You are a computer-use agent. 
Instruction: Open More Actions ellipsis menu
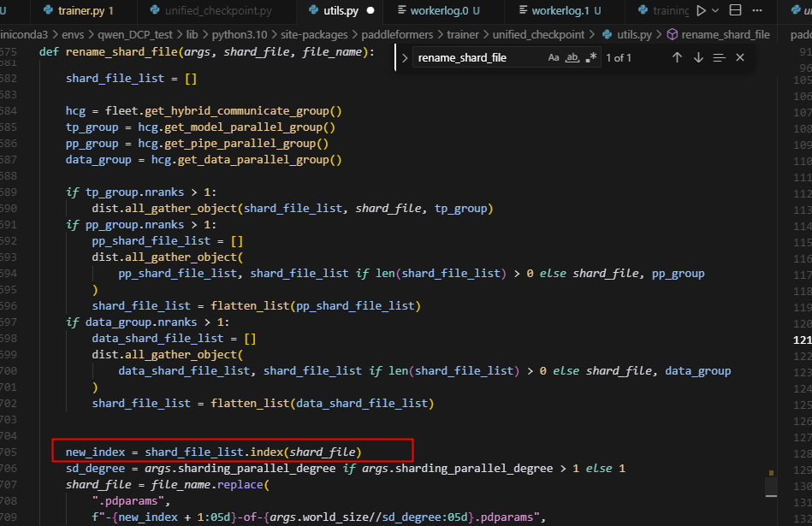[759, 11]
